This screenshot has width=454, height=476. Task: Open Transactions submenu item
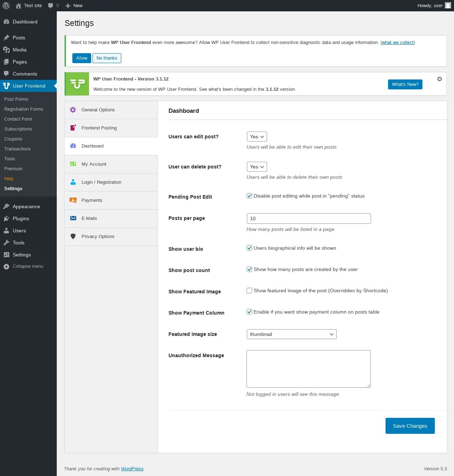pyautogui.click(x=17, y=149)
